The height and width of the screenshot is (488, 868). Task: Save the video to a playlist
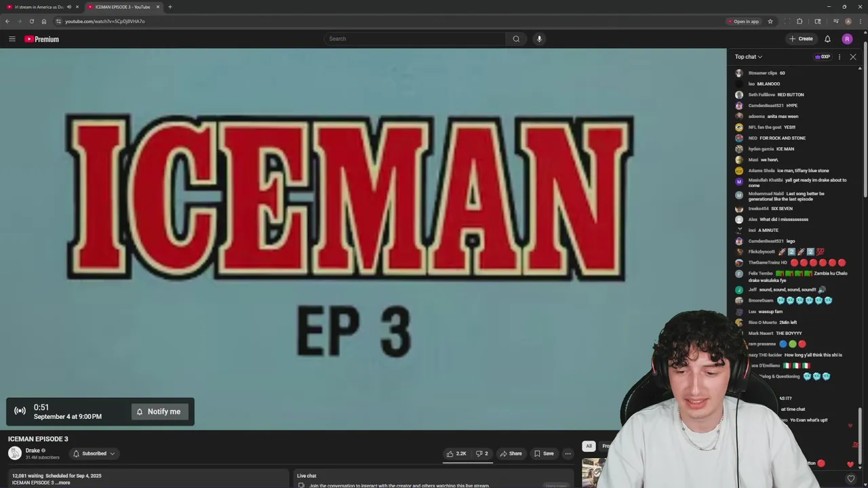tap(544, 453)
